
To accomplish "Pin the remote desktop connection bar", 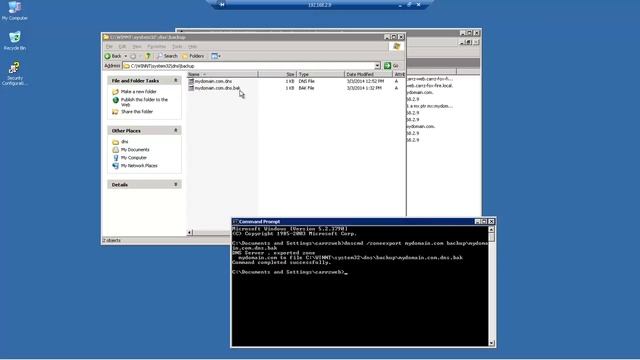I will 222,5.
